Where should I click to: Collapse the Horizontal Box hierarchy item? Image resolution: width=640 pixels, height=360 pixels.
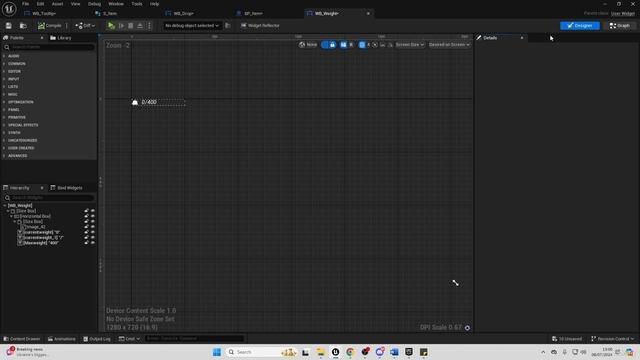click(x=12, y=216)
